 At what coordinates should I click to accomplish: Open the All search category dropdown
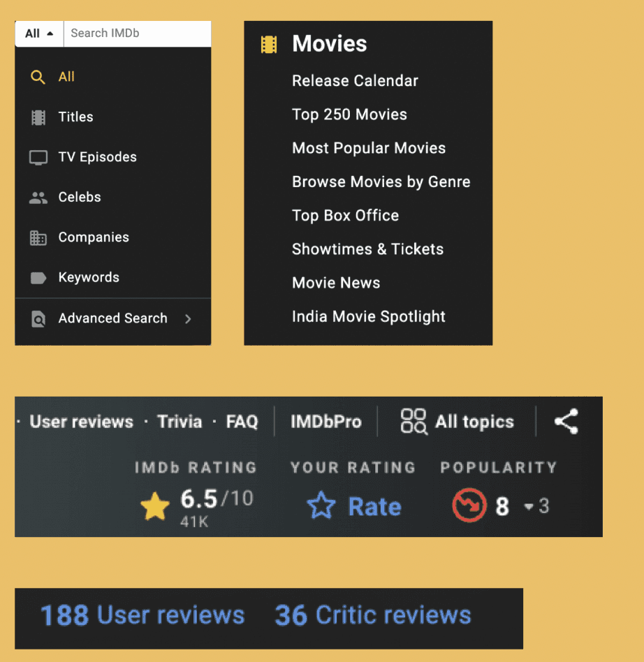click(39, 34)
